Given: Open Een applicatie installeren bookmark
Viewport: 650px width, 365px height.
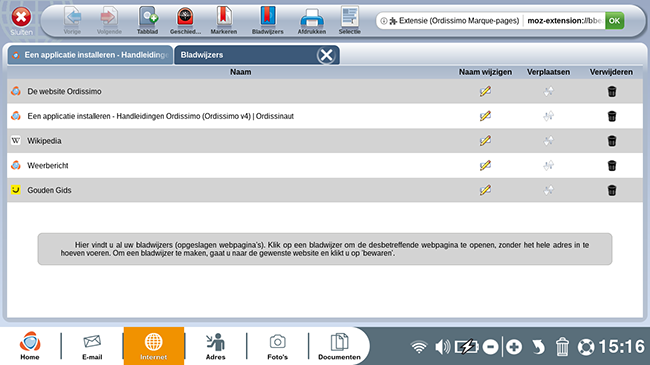Looking at the screenshot, I should coord(160,116).
